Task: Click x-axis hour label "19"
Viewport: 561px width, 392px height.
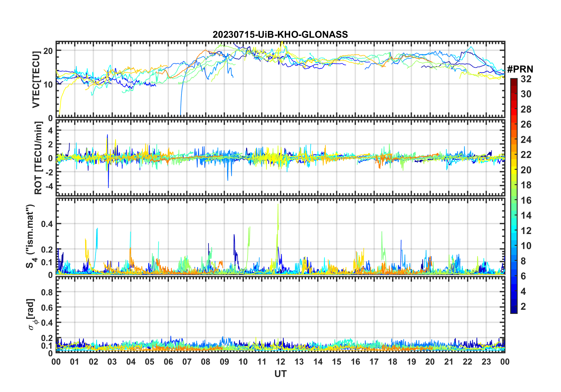Action: 411,362
